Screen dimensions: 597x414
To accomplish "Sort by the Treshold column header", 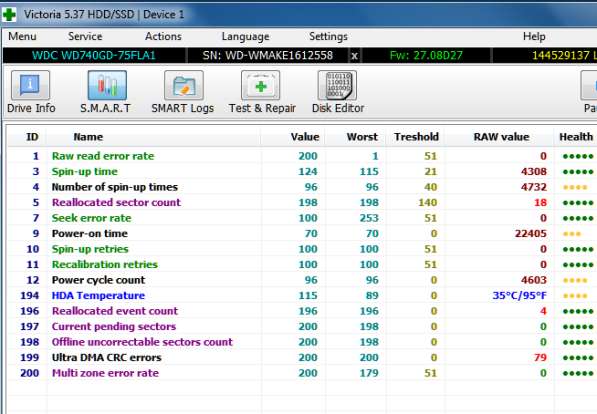I will [x=417, y=137].
